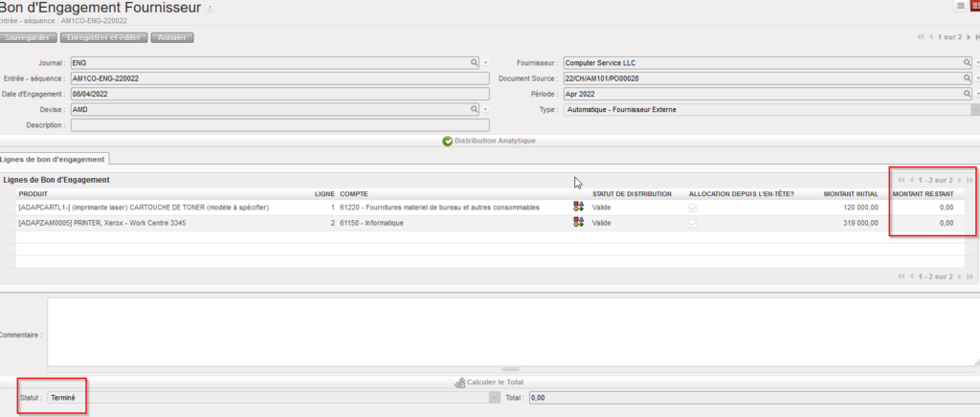Jump to first record in top pager
The image size is (980, 417).
pos(921,37)
